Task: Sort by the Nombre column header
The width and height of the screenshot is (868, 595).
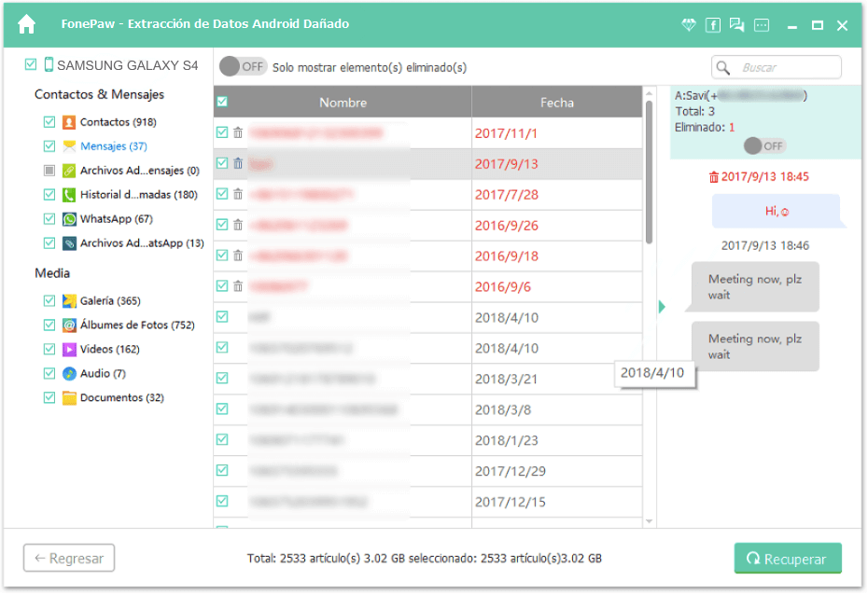Action: pyautogui.click(x=343, y=103)
